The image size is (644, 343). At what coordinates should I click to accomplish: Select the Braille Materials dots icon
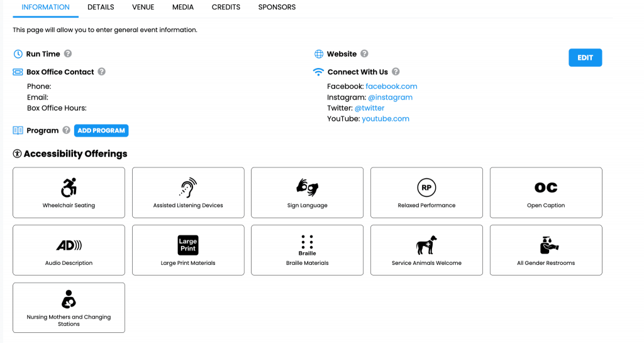(x=308, y=245)
